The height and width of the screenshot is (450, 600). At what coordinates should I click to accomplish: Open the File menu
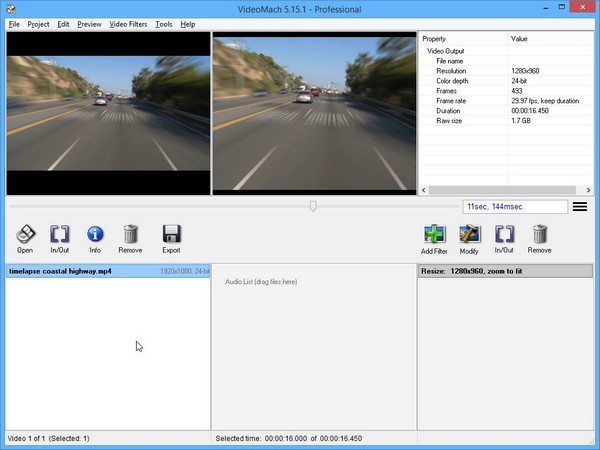14,24
